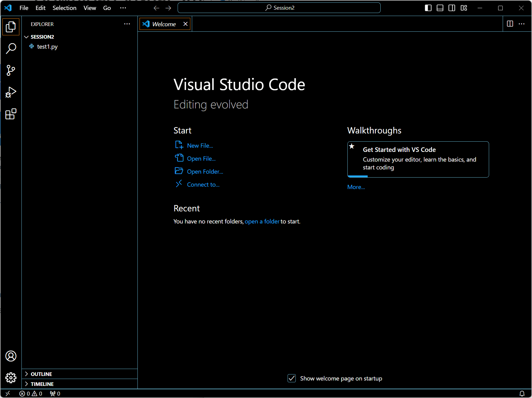Image resolution: width=532 pixels, height=398 pixels.
Task: Open the Manage gear icon
Action: (11, 378)
